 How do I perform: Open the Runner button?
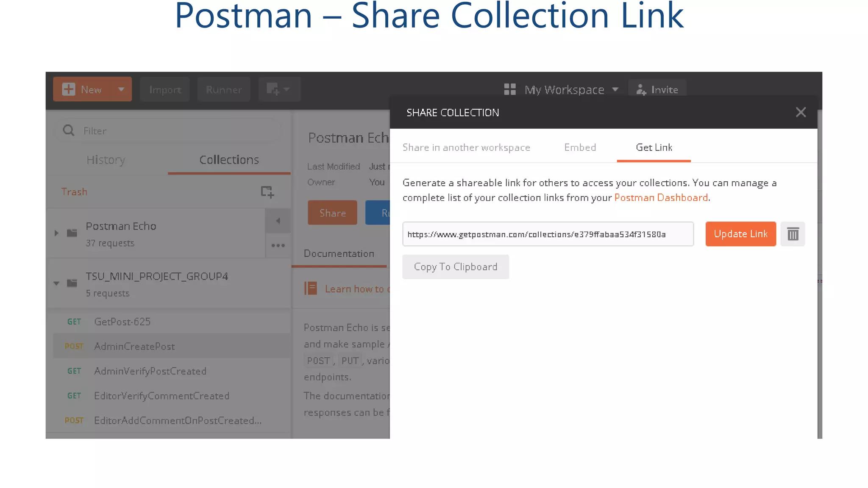224,89
